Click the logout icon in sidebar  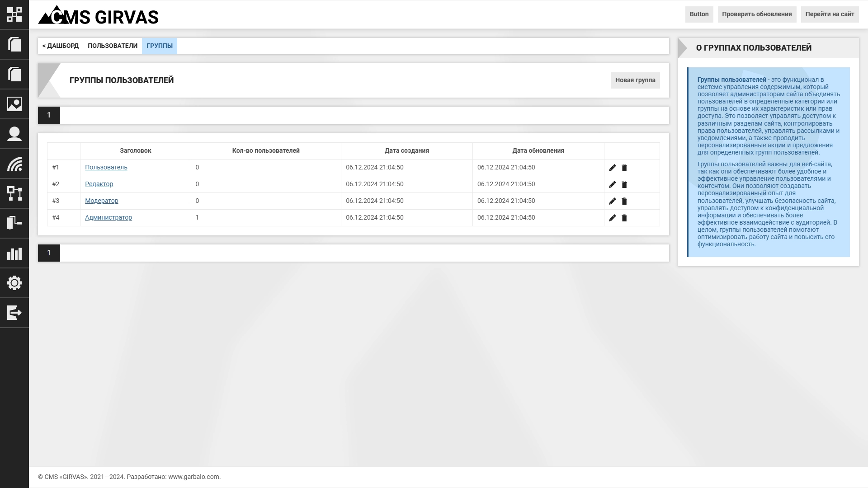tap(14, 313)
